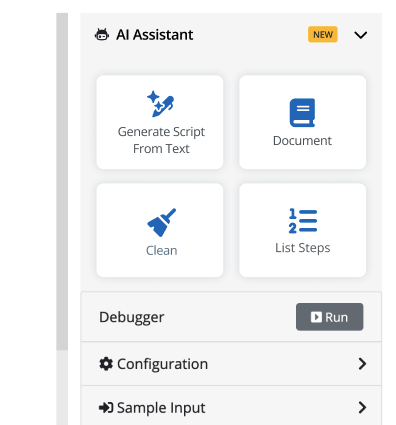396x425 pixels.
Task: Open Generate Script From Text card
Action: (x=160, y=122)
